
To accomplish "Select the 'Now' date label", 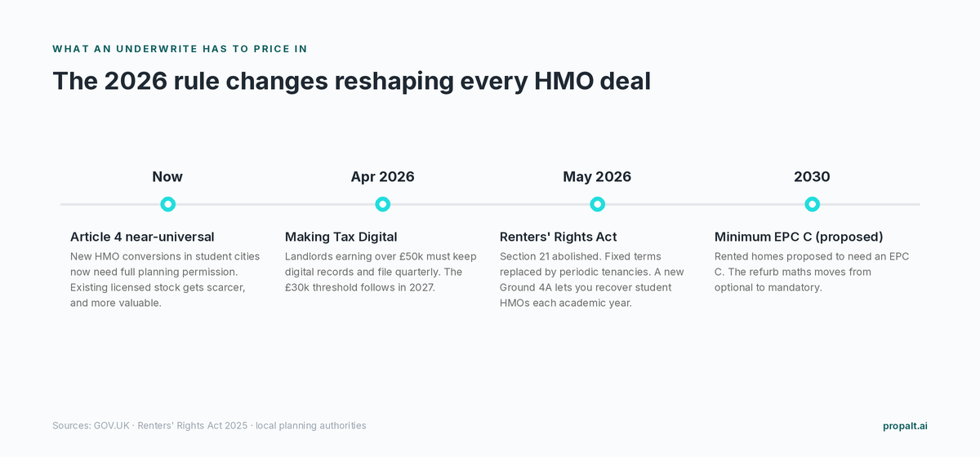I will pos(167,177).
